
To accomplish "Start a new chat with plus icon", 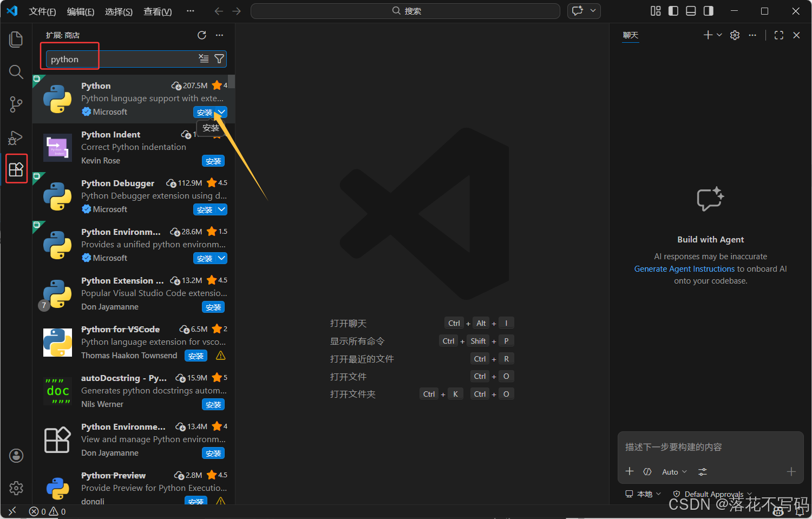I will (708, 35).
